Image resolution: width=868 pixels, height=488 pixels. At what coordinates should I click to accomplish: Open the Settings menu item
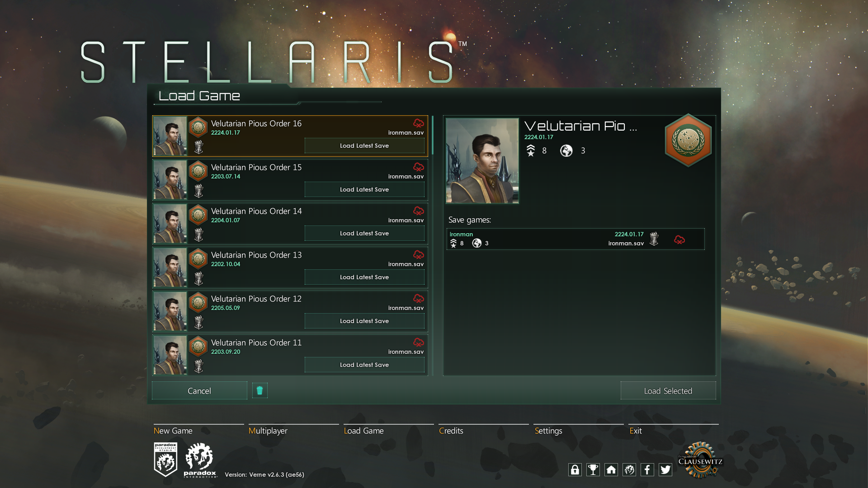point(548,431)
